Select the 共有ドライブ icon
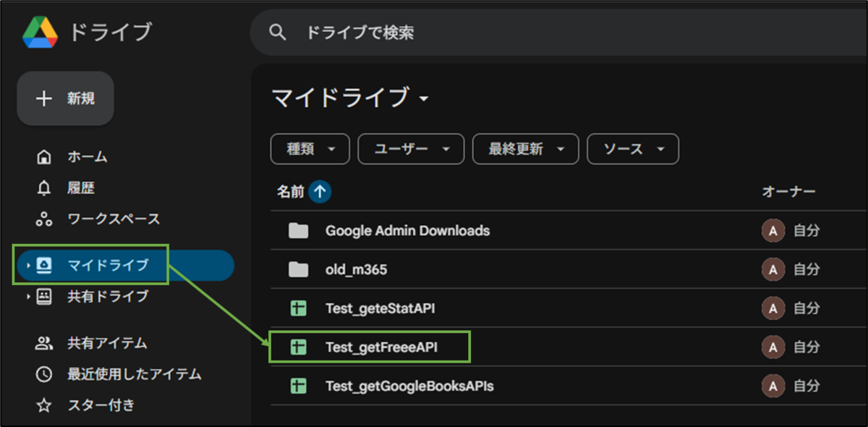This screenshot has height=427, width=868. [x=43, y=296]
